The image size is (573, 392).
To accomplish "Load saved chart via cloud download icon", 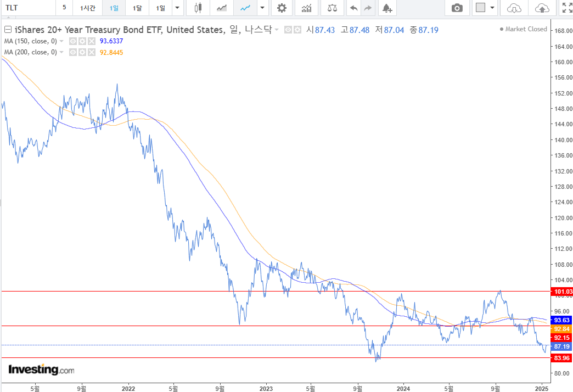I will pyautogui.click(x=514, y=8).
